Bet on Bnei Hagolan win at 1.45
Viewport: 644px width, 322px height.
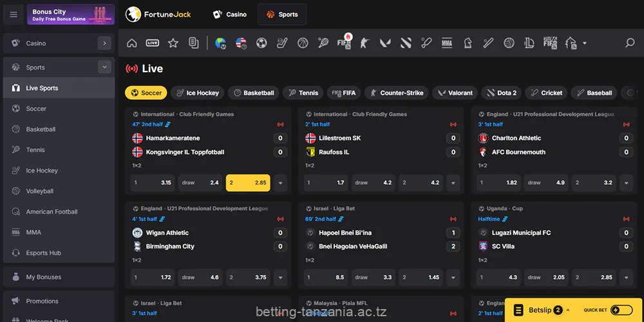tap(421, 277)
